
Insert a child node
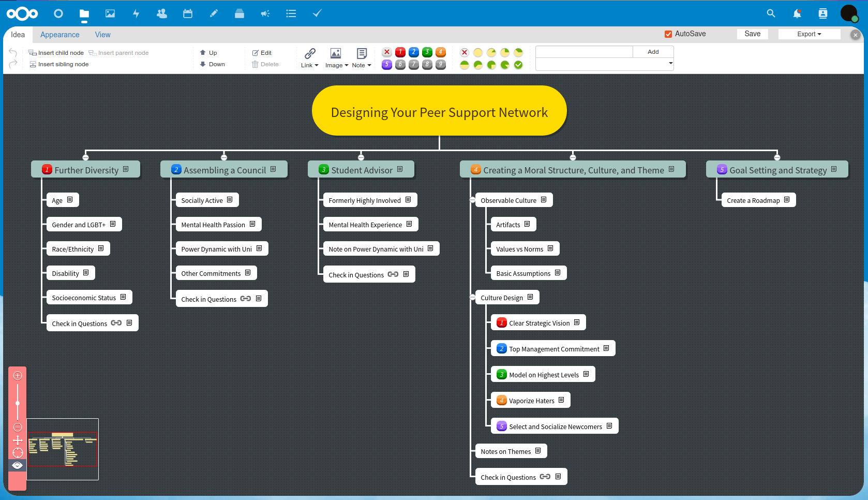pyautogui.click(x=56, y=52)
